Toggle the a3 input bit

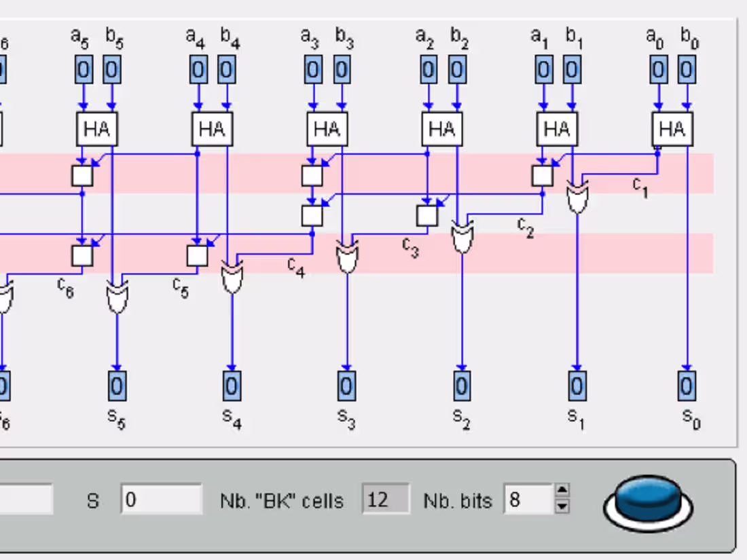(x=314, y=69)
